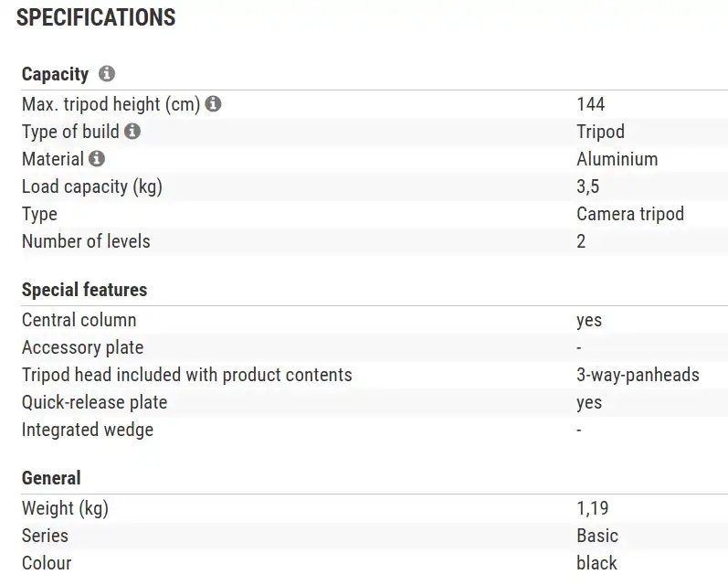Click the Central column label

pos(79,320)
